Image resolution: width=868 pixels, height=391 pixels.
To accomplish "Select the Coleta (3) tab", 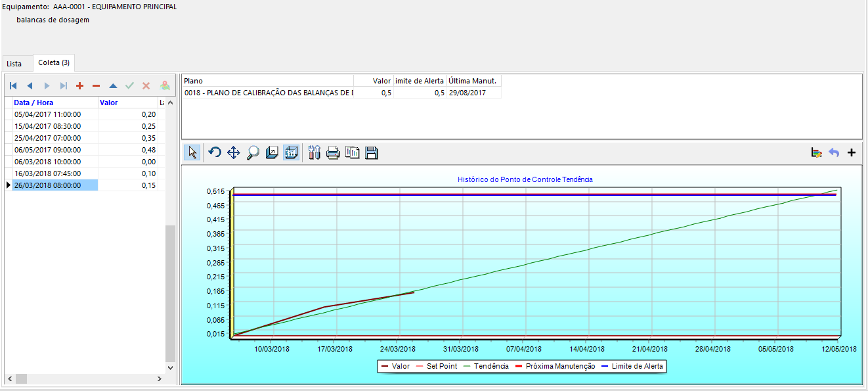I will coord(54,62).
